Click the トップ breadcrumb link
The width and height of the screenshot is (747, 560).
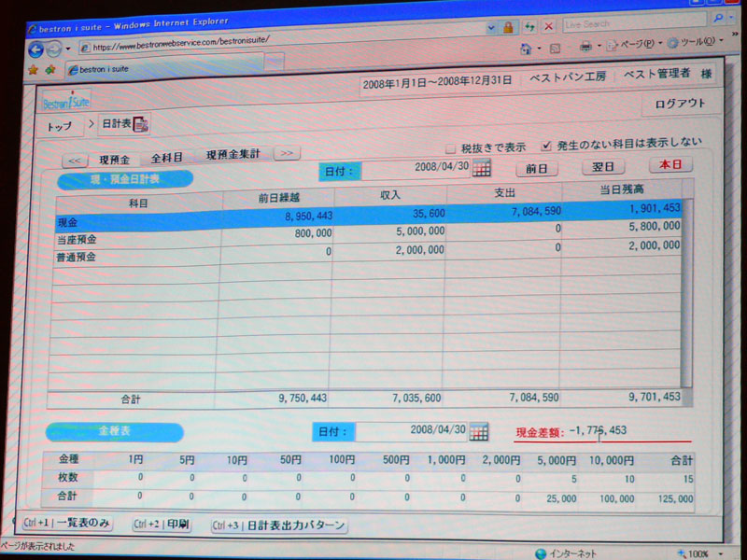[x=59, y=126]
